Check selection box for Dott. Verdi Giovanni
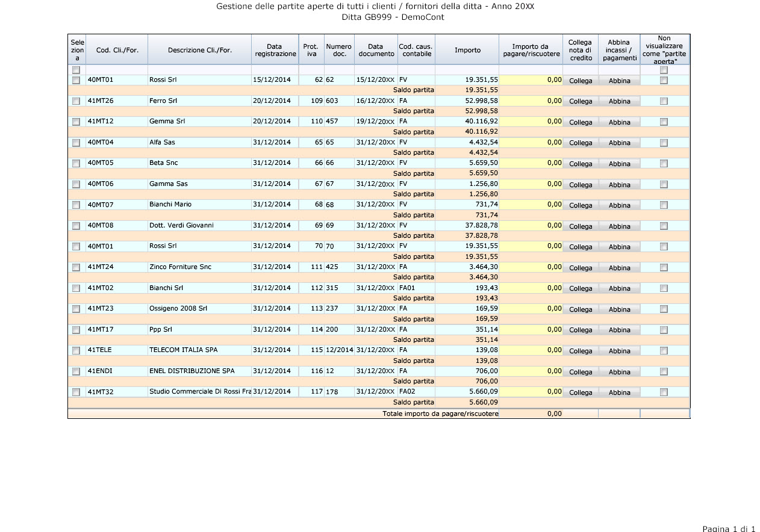760x532 pixels. point(76,226)
